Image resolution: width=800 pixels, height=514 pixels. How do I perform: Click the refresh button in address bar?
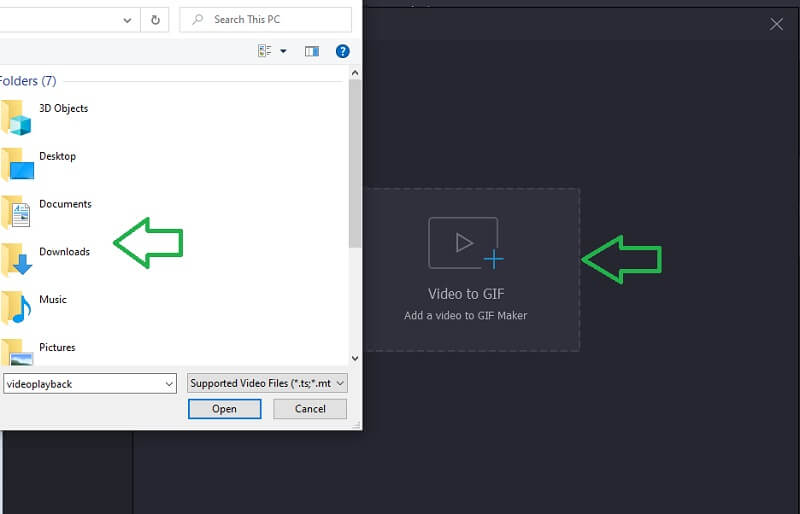pyautogui.click(x=155, y=20)
